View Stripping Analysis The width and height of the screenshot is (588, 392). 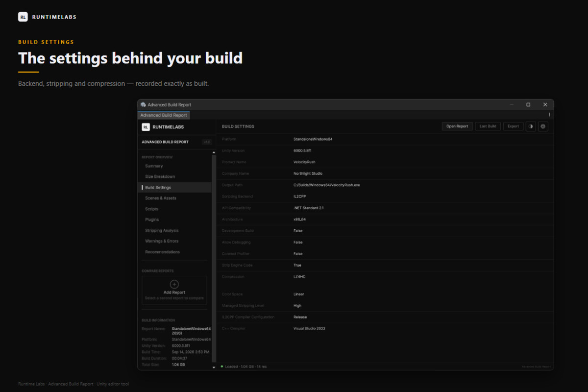(162, 230)
